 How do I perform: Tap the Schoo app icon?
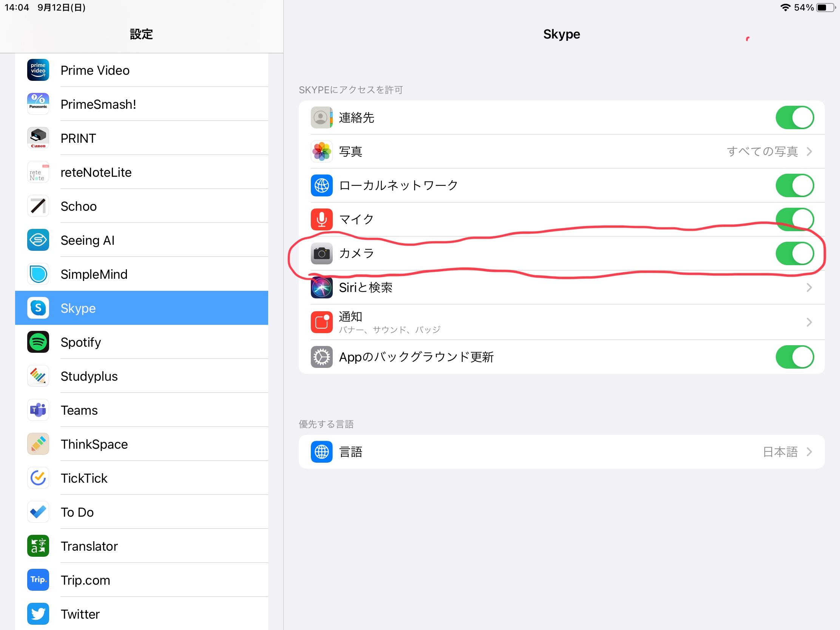click(38, 206)
